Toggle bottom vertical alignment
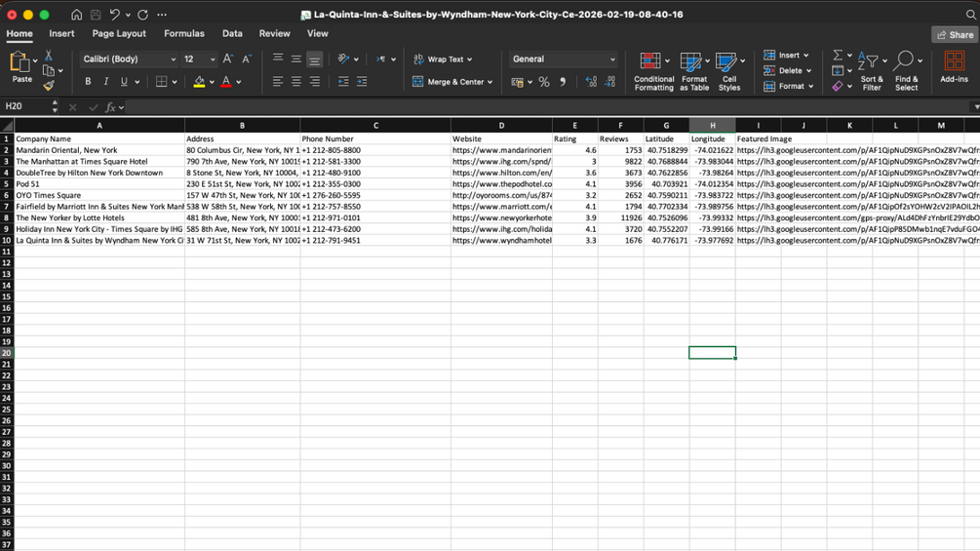Viewport: 980px width, 551px height. (x=314, y=59)
